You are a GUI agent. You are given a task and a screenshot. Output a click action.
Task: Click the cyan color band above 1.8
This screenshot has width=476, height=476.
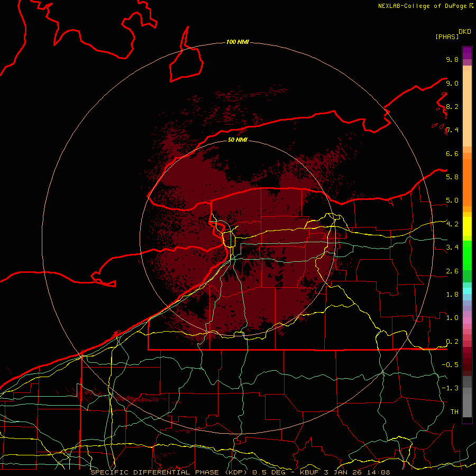pos(467,290)
